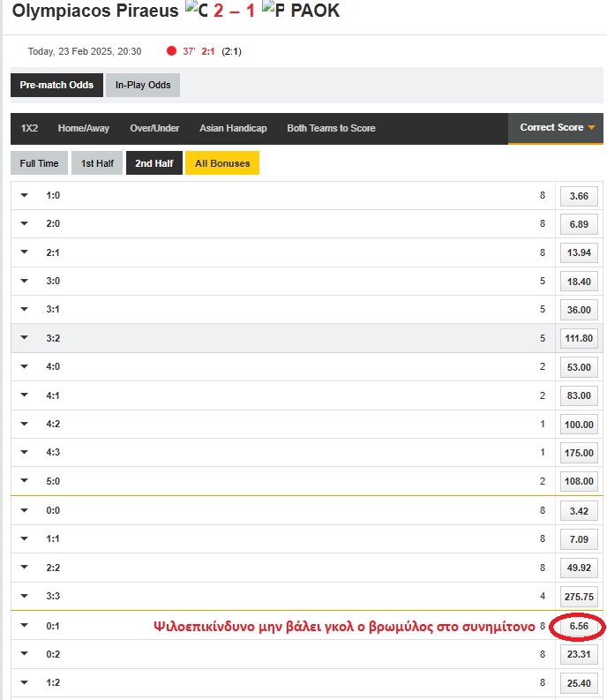Viewport: 607px width, 700px height.
Task: Click the circled 6.56 odds for 0:1
Action: pyautogui.click(x=579, y=626)
